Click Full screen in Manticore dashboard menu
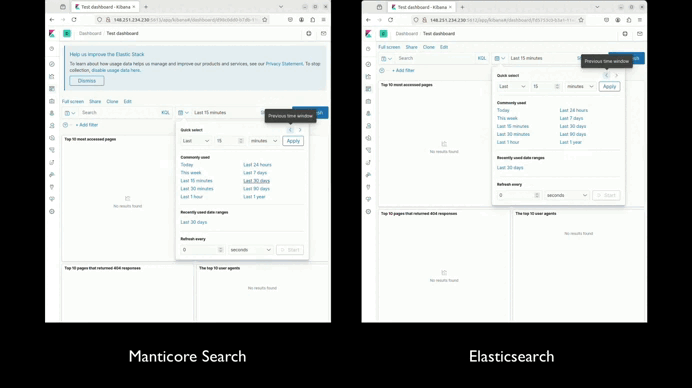The height and width of the screenshot is (388, 692). pyautogui.click(x=73, y=102)
